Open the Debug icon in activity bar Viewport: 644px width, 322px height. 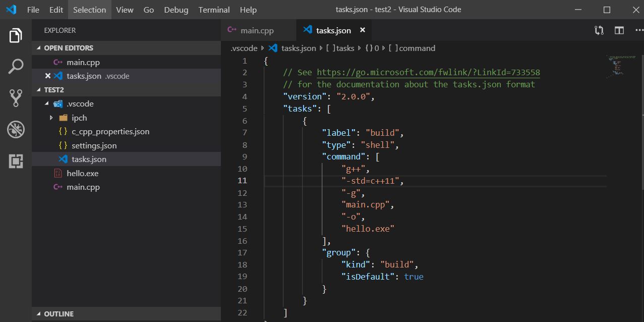point(16,130)
